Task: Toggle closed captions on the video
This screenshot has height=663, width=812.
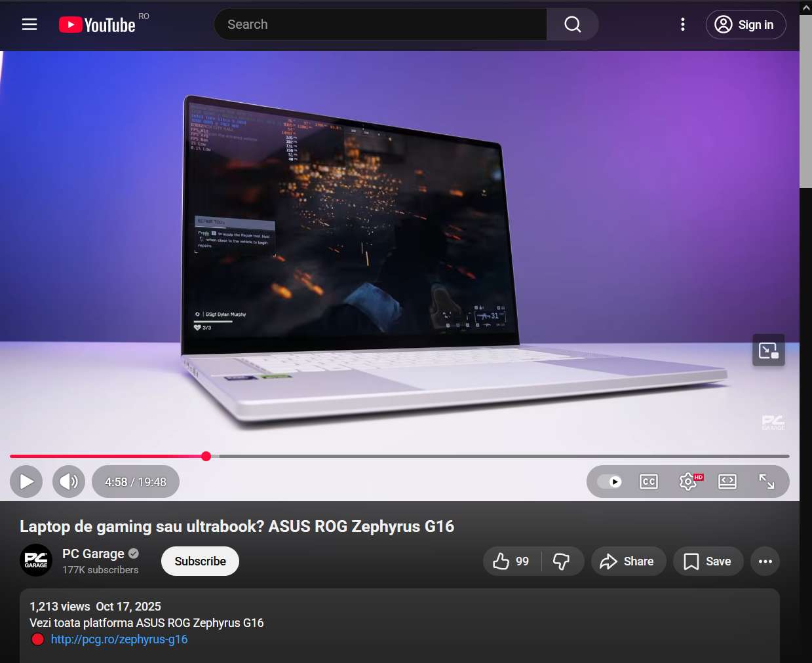Action: (x=648, y=482)
